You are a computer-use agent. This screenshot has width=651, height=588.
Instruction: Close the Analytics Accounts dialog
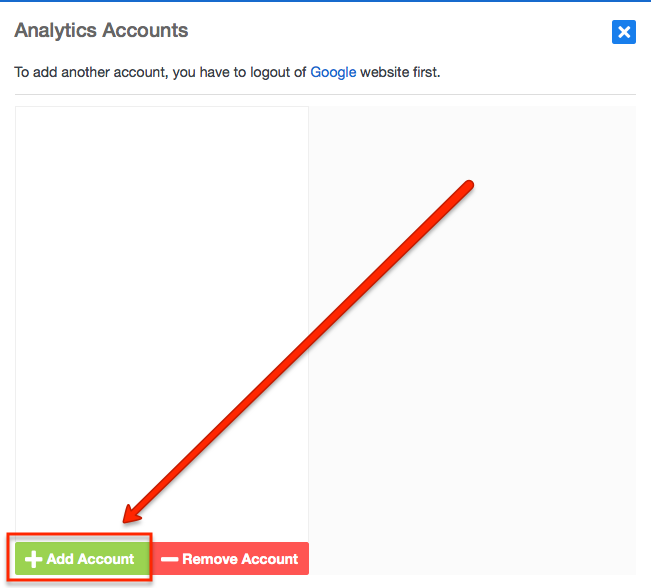coord(624,32)
